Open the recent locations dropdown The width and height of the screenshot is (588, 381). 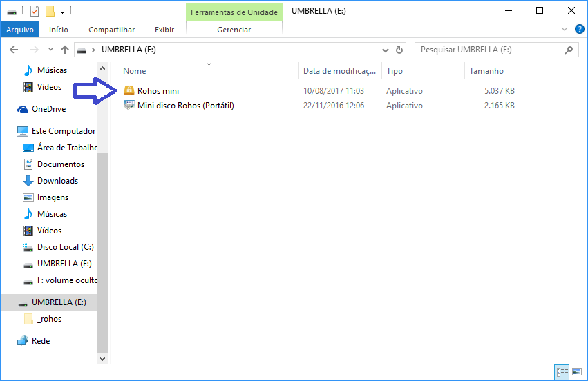(x=50, y=50)
